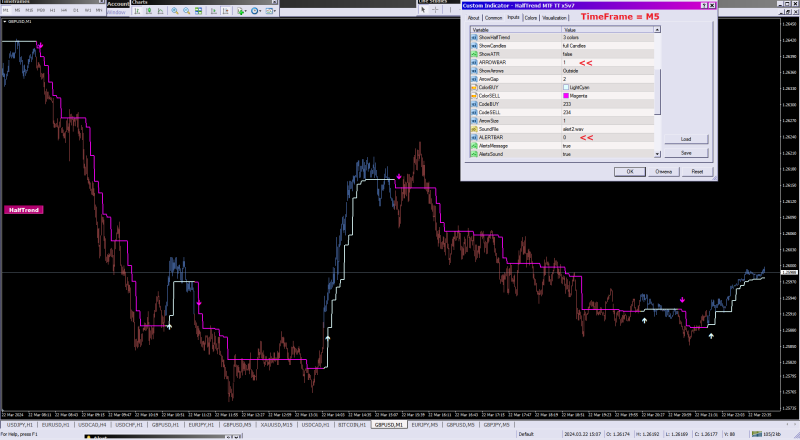Select the M15 timeframe button

29,10
